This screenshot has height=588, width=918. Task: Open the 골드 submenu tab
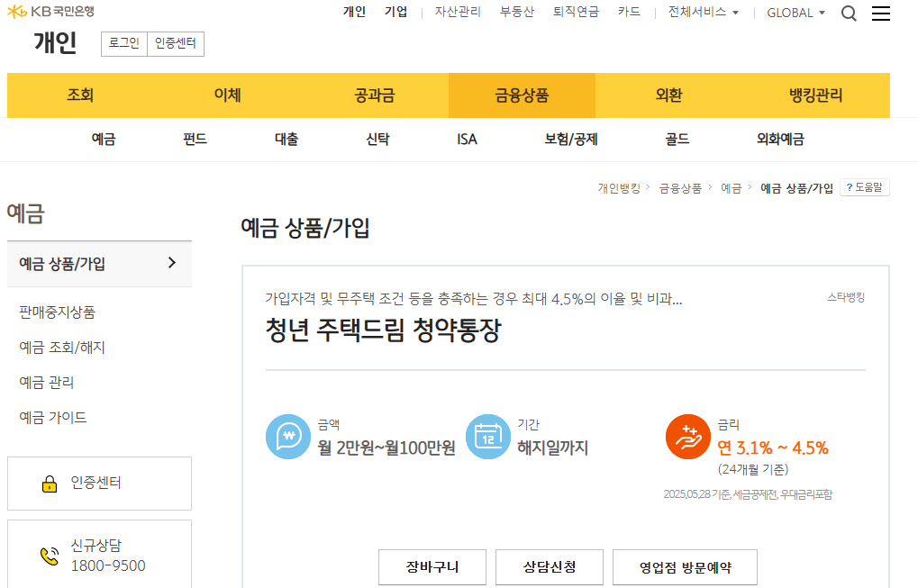click(677, 140)
